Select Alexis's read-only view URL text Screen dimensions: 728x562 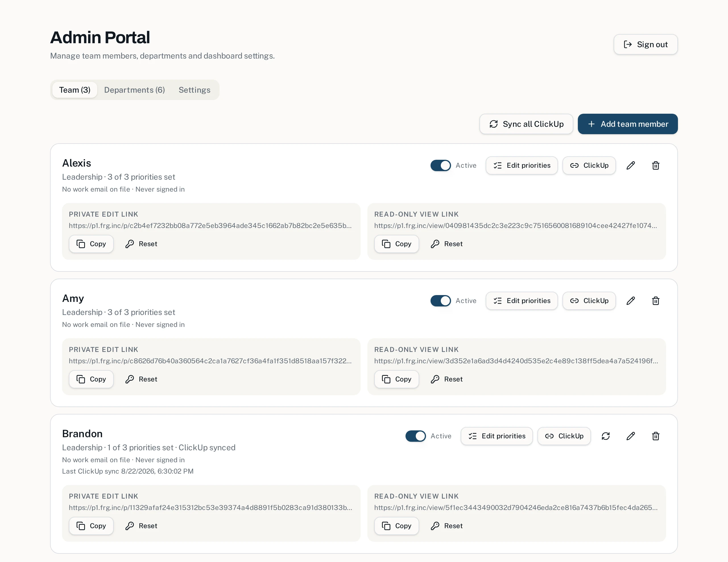pyautogui.click(x=515, y=225)
